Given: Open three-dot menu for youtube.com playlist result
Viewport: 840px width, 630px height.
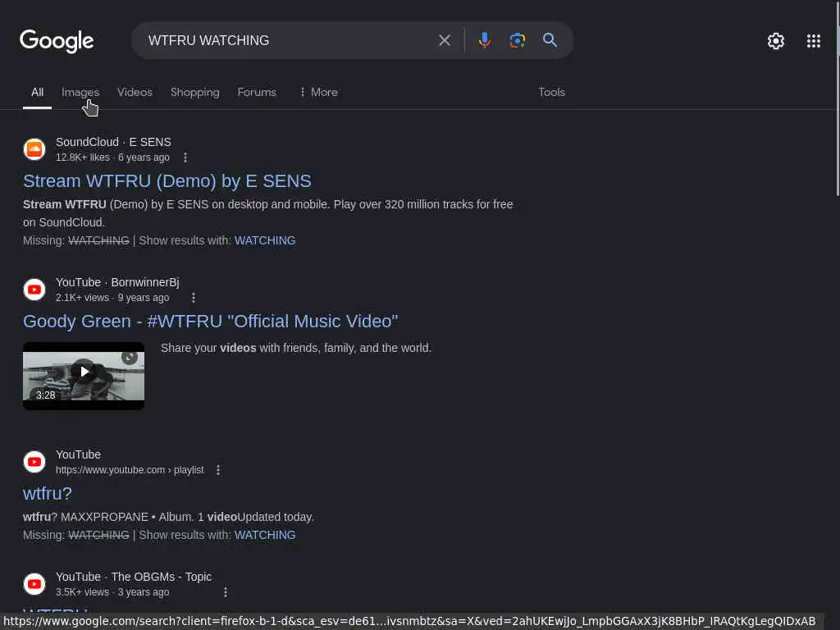Looking at the screenshot, I should pos(218,470).
